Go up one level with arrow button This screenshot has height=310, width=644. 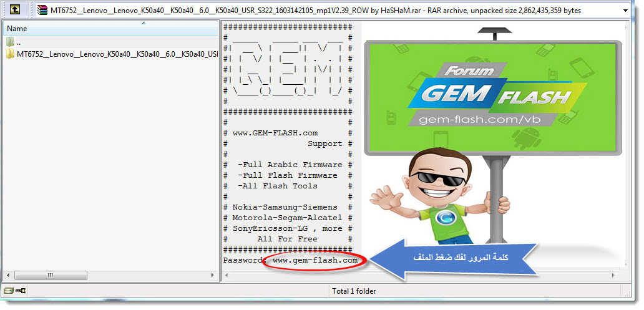point(15,10)
